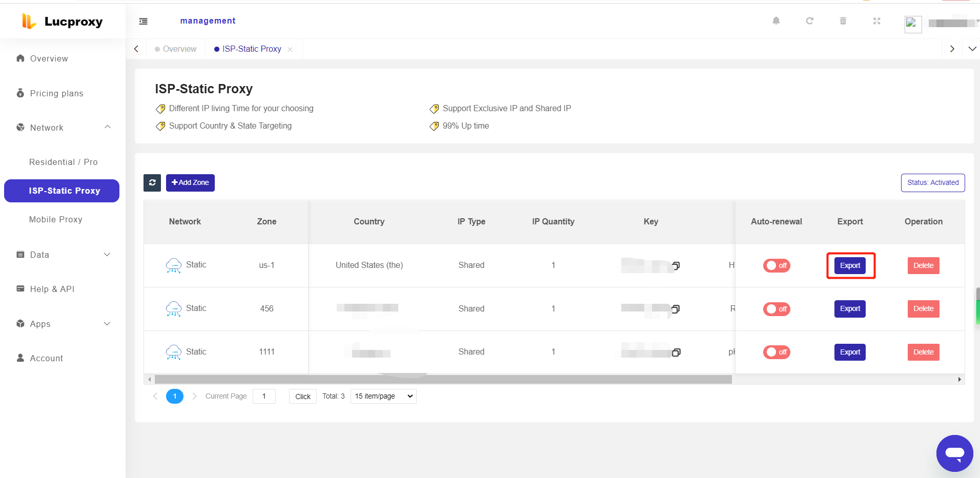Click the Lucproxy logo
Screen dimensions: 980x478
[62, 22]
